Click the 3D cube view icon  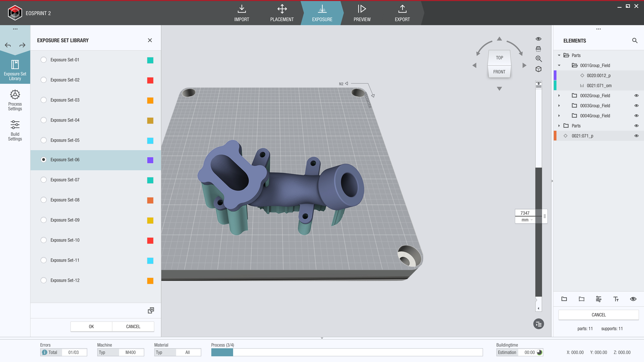pos(539,69)
